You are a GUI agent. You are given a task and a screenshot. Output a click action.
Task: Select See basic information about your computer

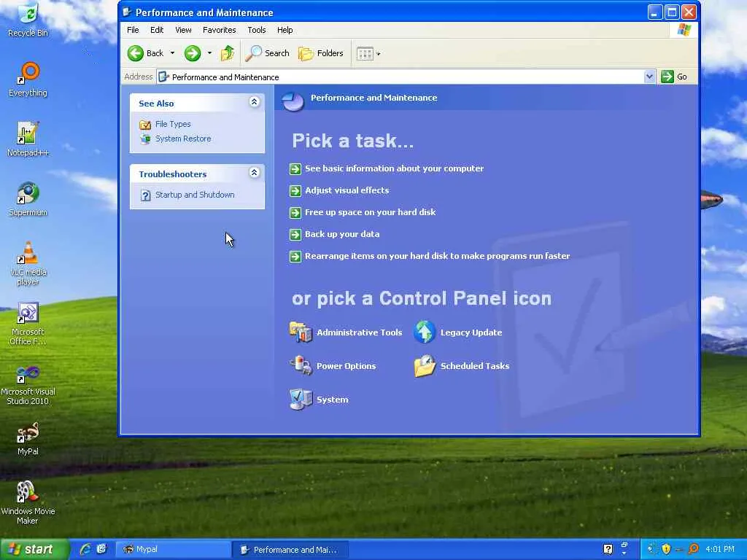[394, 168]
